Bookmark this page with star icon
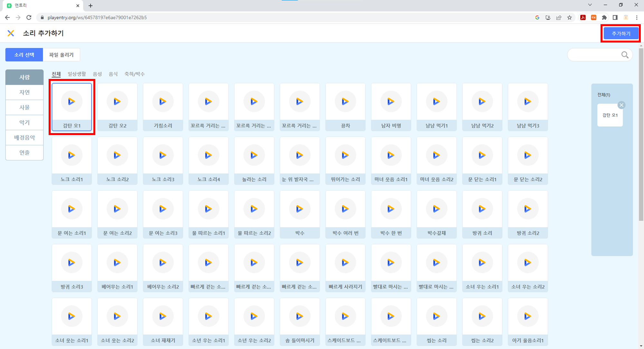644x349 pixels. (x=570, y=17)
